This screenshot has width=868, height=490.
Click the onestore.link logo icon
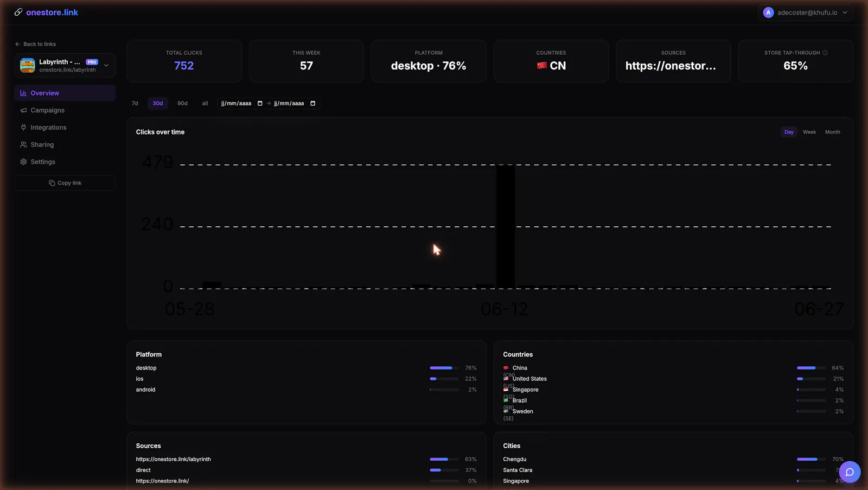pyautogui.click(x=18, y=12)
